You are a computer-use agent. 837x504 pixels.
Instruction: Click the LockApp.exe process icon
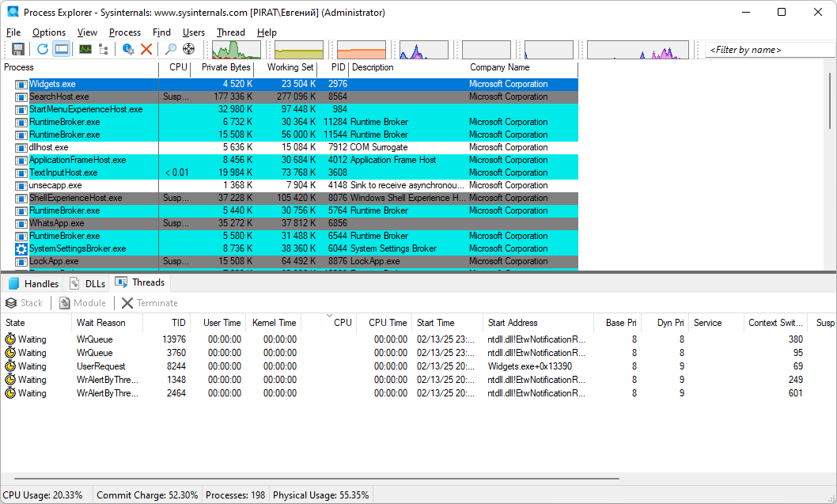click(x=21, y=262)
